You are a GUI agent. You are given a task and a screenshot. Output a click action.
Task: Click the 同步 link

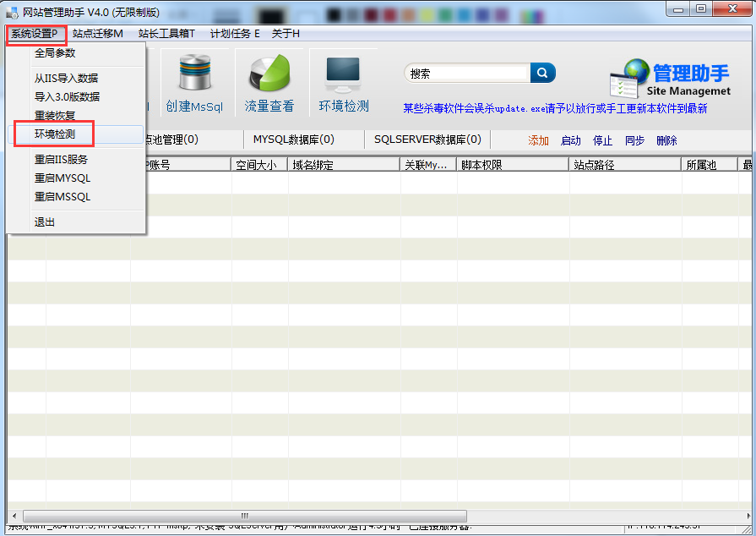point(634,141)
